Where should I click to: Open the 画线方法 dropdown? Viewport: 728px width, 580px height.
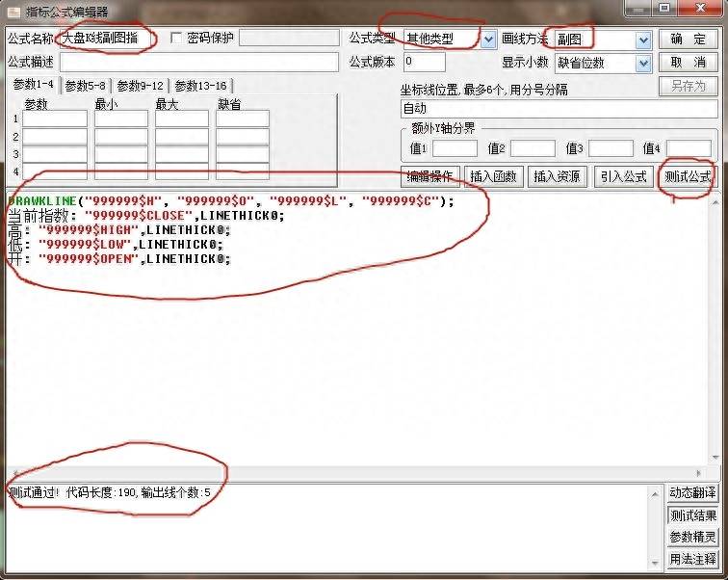[643, 40]
